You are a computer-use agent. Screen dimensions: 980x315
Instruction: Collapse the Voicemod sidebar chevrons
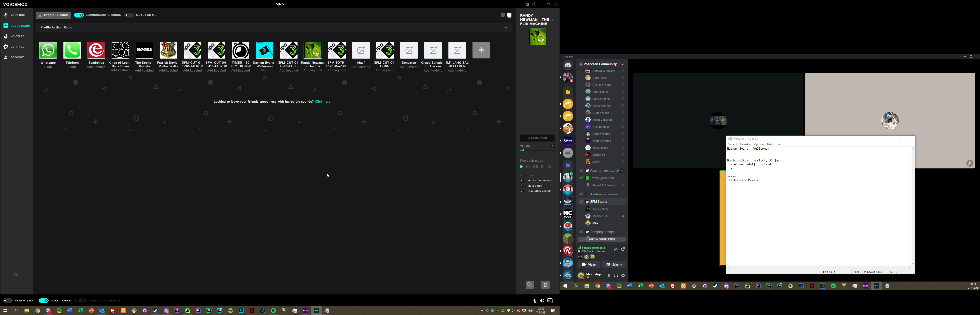point(16,274)
